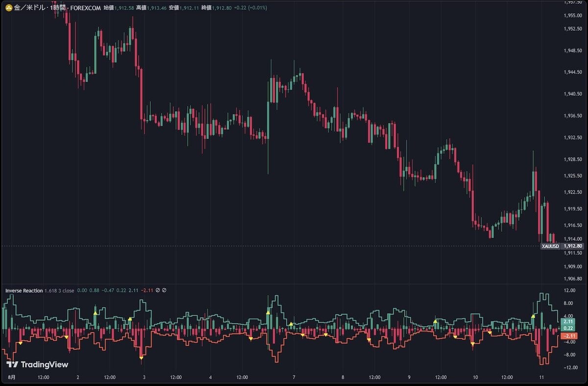Viewport: 588px width, 386px height.
Task: Click the green 2.11 axis value label
Action: click(x=568, y=321)
